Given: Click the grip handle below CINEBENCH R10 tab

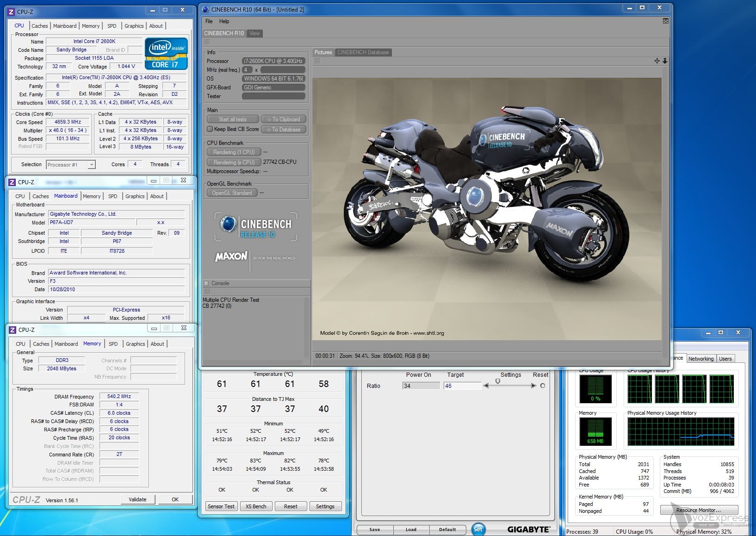Looking at the screenshot, I should 207,42.
